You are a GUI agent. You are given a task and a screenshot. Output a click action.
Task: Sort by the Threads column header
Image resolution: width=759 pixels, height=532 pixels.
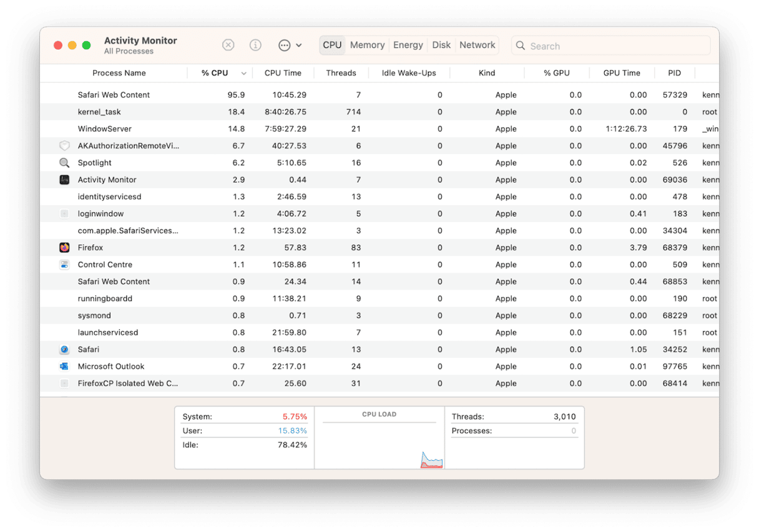coord(341,73)
